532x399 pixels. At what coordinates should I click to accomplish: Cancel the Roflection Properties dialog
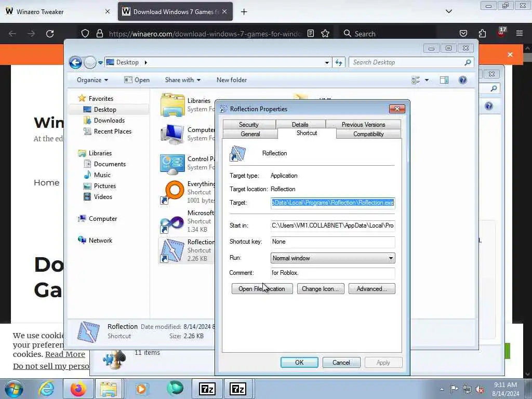341,362
